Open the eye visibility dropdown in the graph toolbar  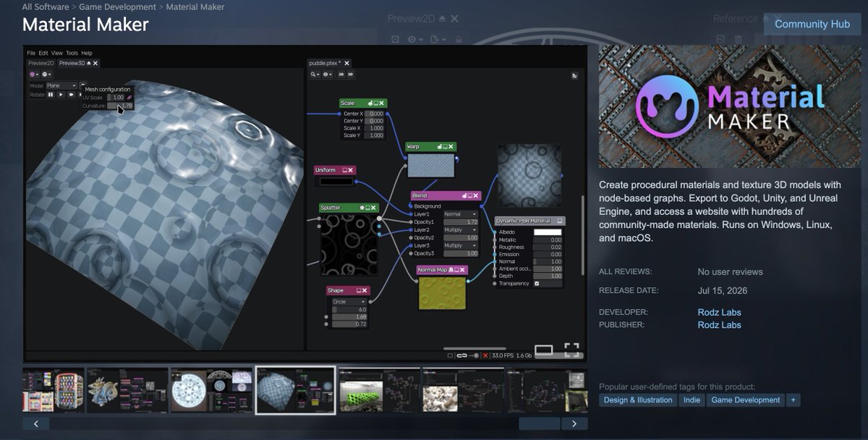(328, 75)
